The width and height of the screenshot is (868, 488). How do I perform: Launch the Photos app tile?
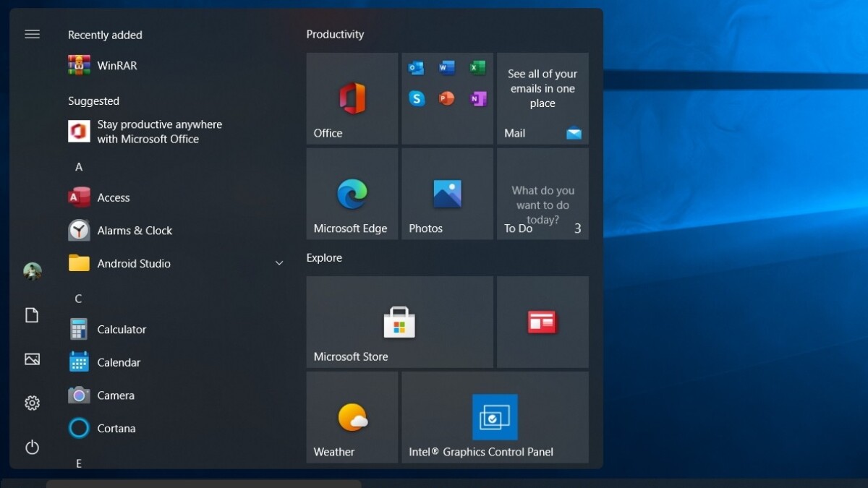446,193
